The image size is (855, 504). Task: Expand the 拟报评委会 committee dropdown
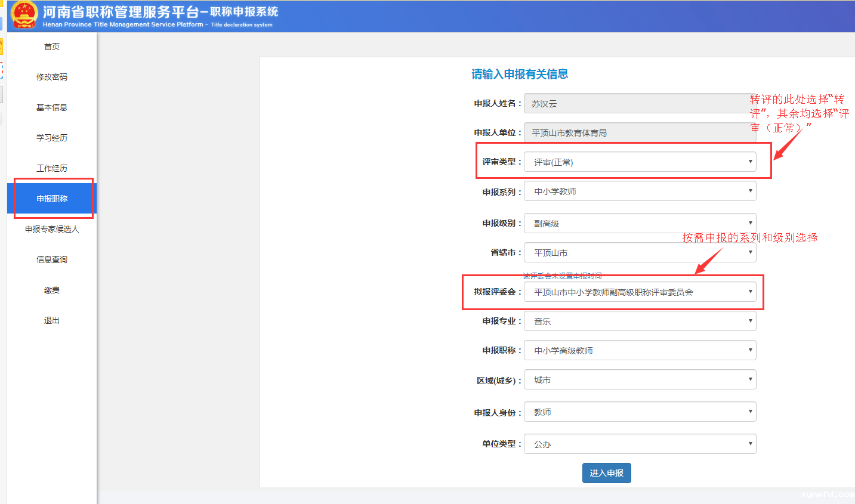click(x=640, y=292)
